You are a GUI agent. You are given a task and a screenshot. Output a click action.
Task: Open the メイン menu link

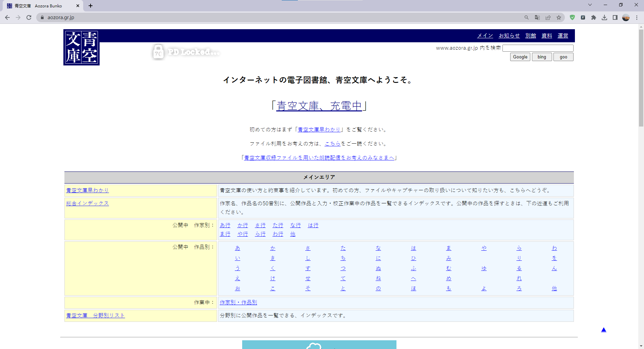pos(485,36)
